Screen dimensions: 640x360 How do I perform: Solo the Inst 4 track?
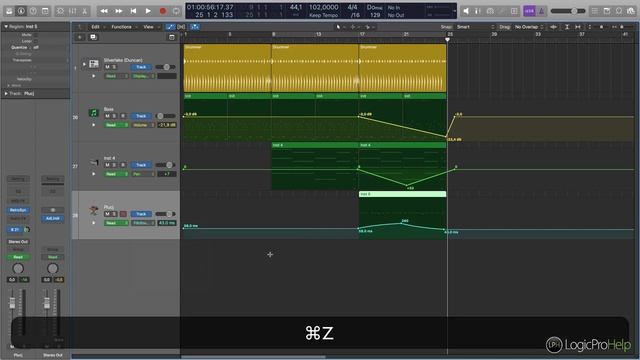pyautogui.click(x=115, y=165)
